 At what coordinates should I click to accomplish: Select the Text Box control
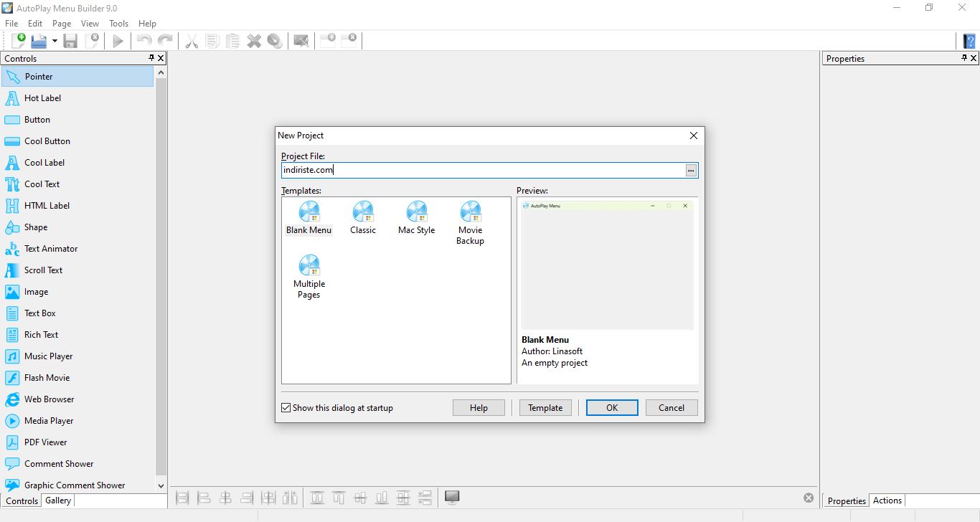pos(77,313)
